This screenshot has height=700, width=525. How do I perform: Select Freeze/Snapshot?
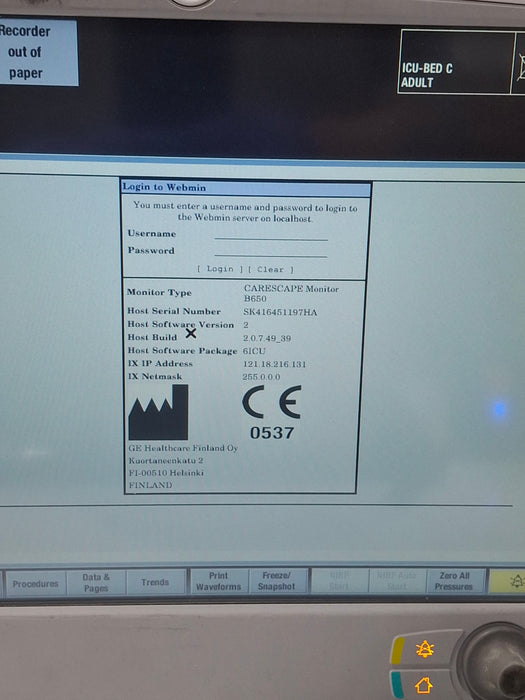277,581
